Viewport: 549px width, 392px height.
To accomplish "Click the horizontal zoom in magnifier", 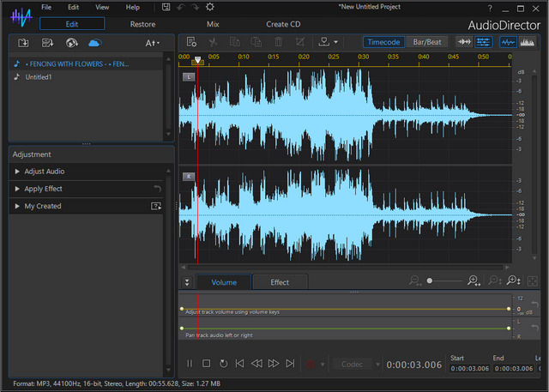I will [473, 280].
